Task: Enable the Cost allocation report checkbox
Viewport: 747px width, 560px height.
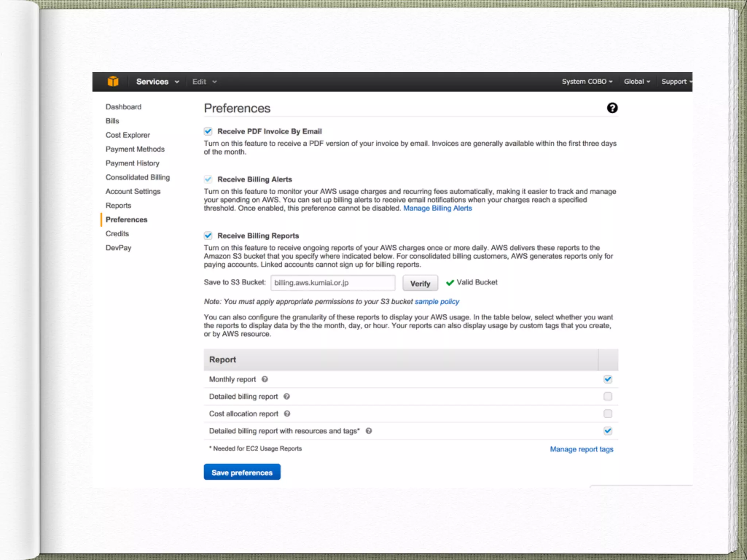Action: 608,413
